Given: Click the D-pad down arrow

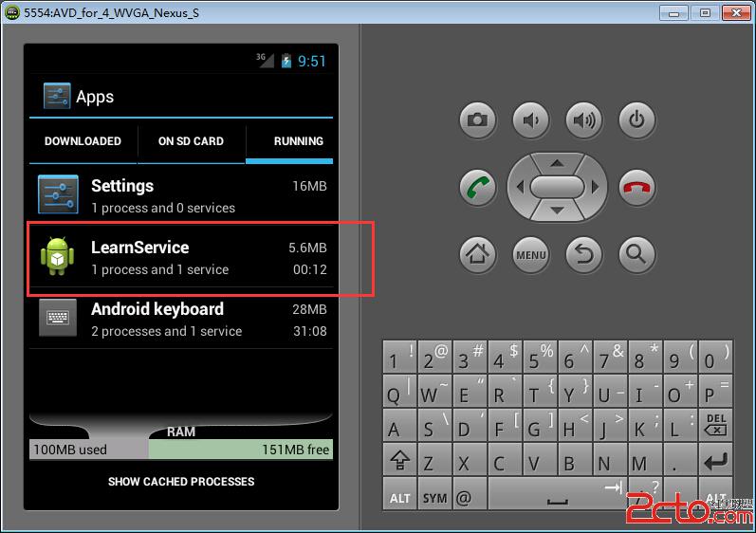Looking at the screenshot, I should 558,211.
